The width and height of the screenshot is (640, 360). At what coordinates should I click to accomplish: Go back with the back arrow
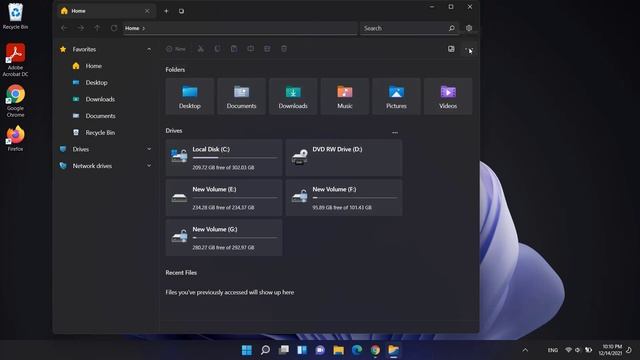point(64,28)
